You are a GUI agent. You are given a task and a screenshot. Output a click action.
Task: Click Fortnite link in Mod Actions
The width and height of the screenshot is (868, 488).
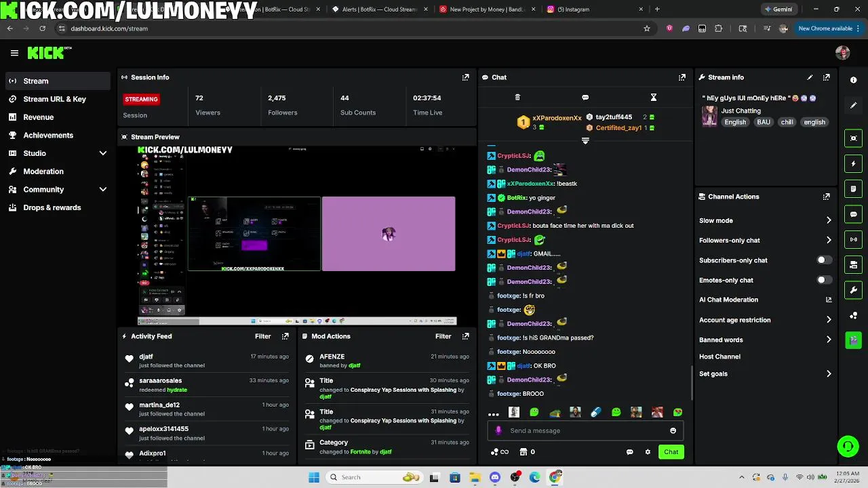click(x=361, y=451)
